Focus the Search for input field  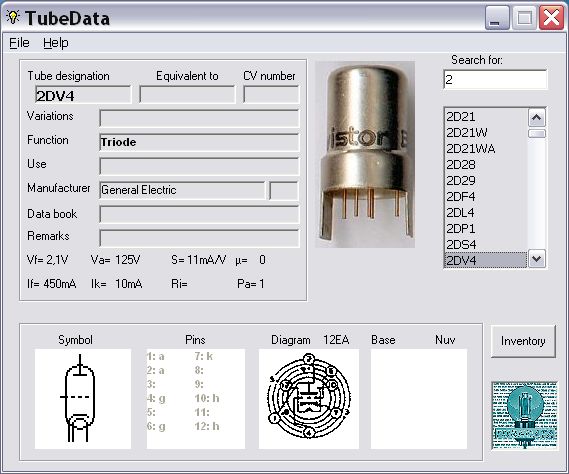pos(495,79)
